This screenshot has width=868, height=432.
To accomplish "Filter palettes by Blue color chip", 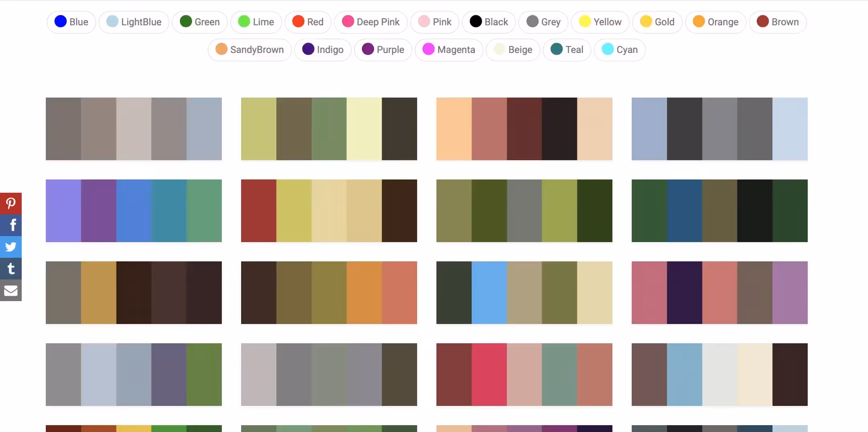I will point(71,22).
